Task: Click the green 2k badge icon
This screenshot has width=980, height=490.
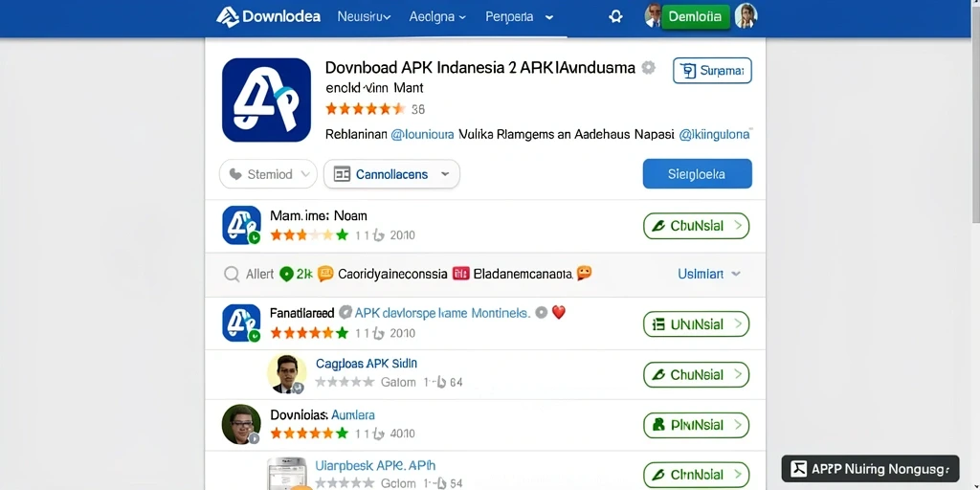Action: pos(286,274)
